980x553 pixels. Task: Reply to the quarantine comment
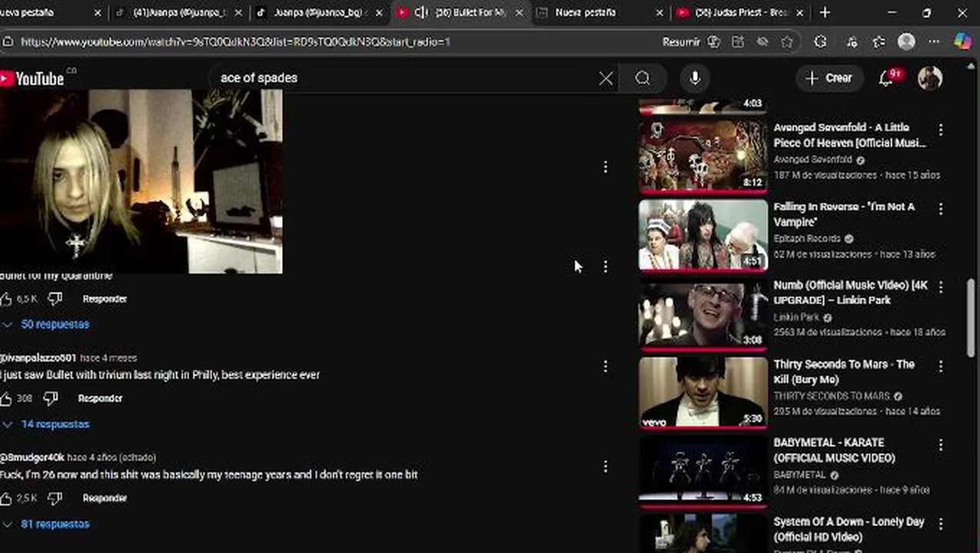click(105, 299)
